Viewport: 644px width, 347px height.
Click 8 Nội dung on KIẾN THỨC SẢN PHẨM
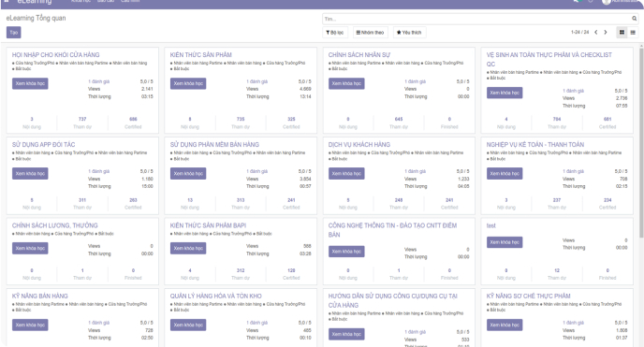click(x=190, y=123)
